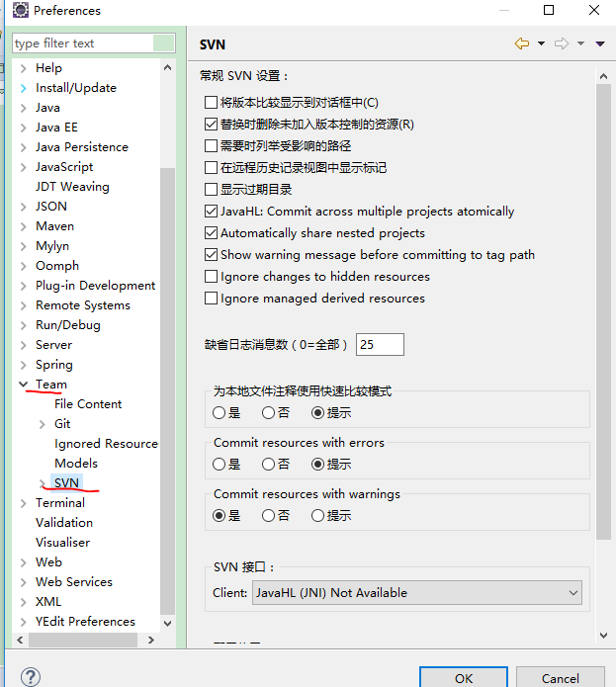Viewport: 616px width, 687px height.
Task: Select Terminal preference category
Action: pos(60,503)
